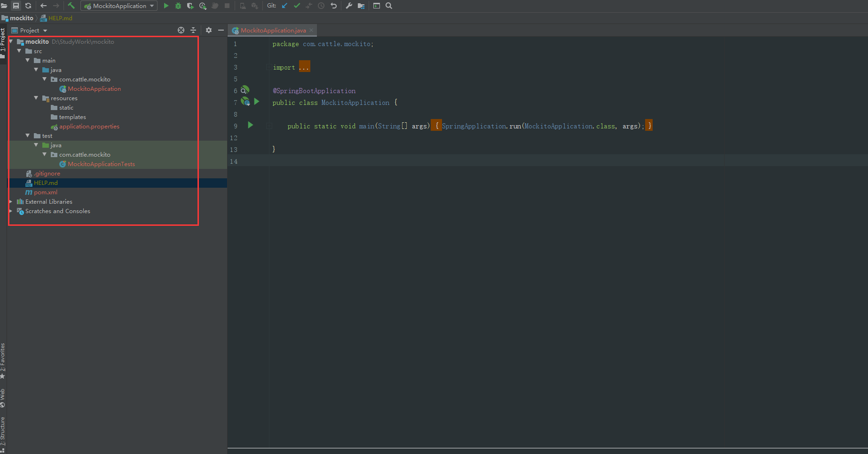The image size is (868, 454).
Task: Hide the Project panel with minus icon
Action: pyautogui.click(x=221, y=30)
